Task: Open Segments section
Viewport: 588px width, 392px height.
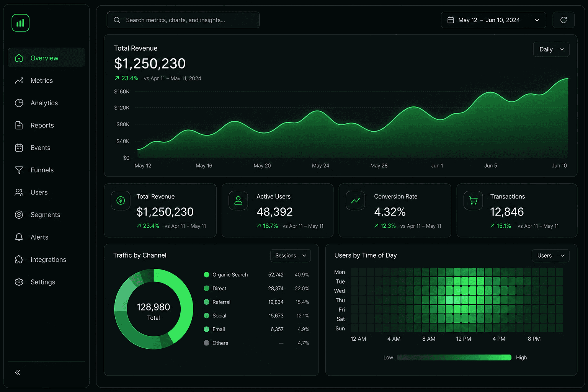Action: click(x=46, y=215)
